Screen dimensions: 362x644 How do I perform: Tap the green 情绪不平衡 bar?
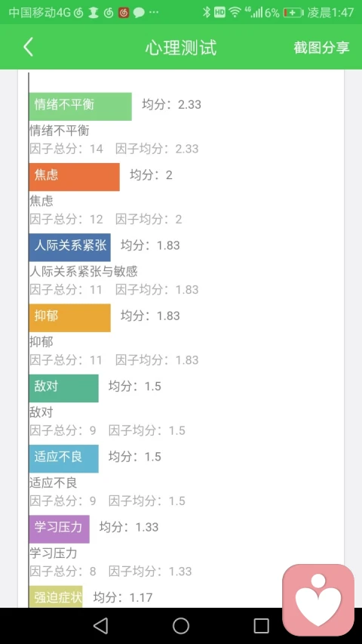[81, 106]
